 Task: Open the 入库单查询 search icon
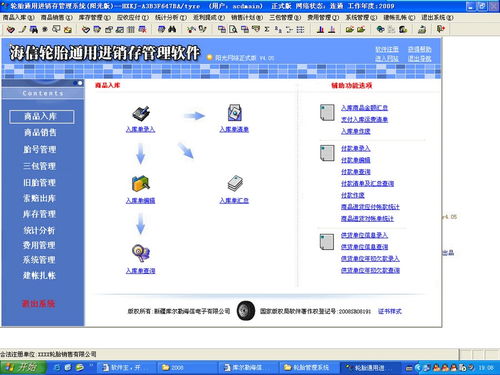(140, 253)
